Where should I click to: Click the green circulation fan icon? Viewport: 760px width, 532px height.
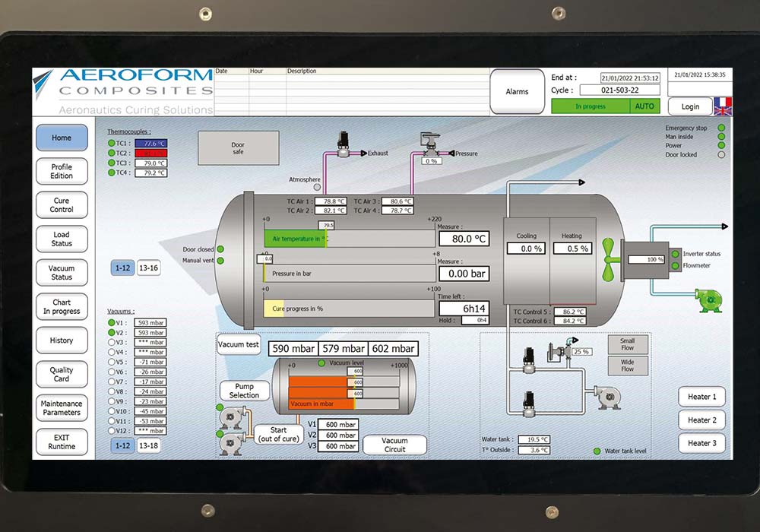[x=610, y=254]
